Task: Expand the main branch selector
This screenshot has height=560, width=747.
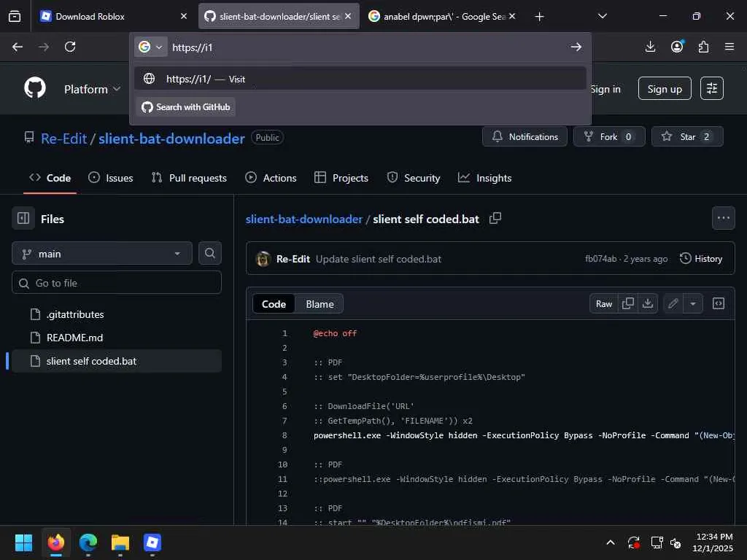Action: click(x=102, y=253)
